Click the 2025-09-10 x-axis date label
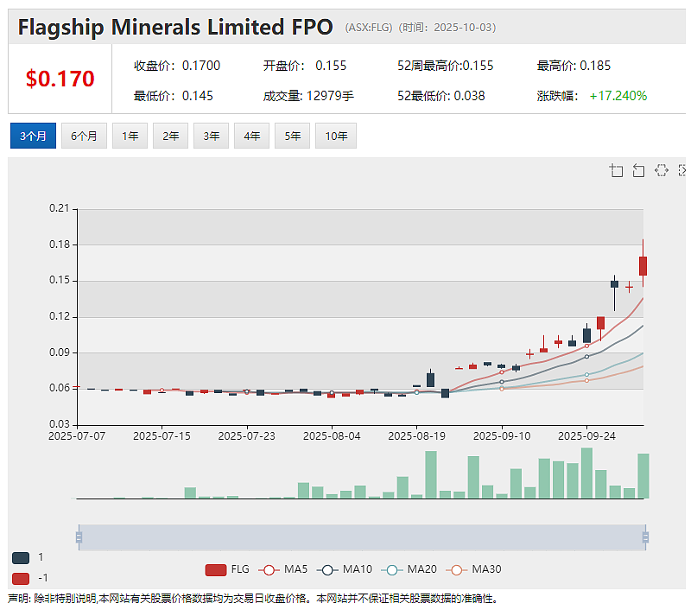The image size is (697, 616). [x=502, y=436]
